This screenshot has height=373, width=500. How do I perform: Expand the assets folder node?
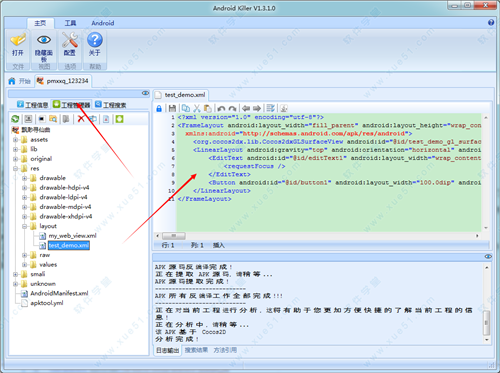pos(15,140)
